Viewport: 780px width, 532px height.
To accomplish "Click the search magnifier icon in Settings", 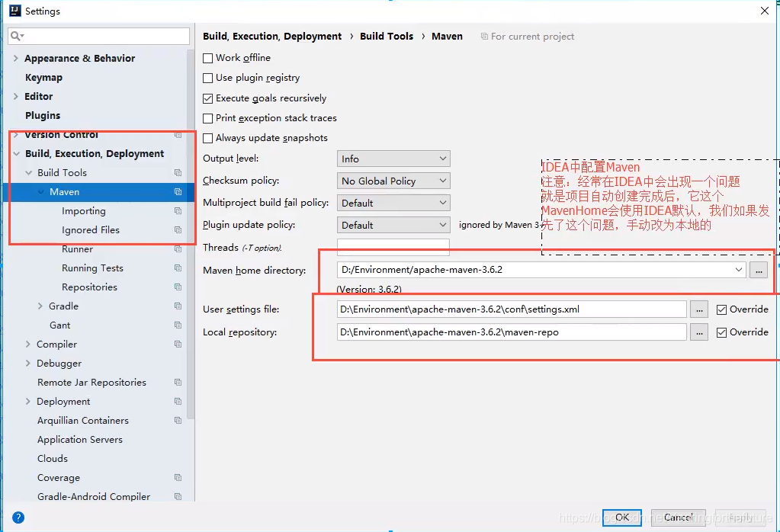I will [17, 36].
